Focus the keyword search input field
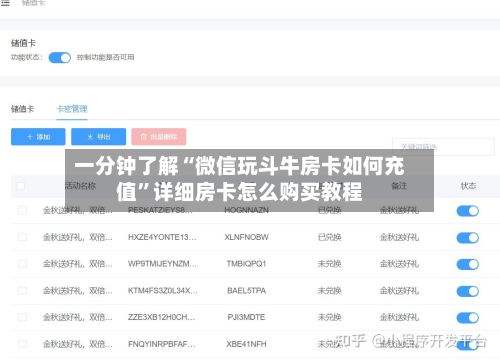This screenshot has height=361, width=500. coord(443,147)
